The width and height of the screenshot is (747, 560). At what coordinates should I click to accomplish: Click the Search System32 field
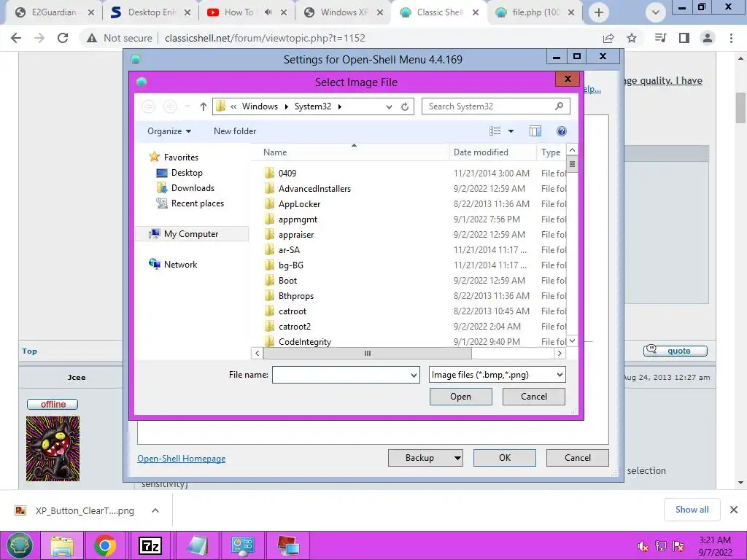tap(489, 106)
